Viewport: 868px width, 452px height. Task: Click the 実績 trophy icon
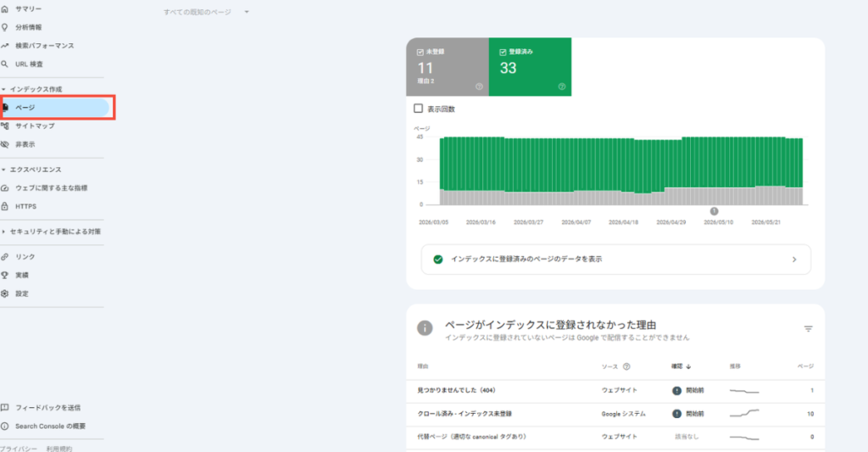pyautogui.click(x=4, y=275)
